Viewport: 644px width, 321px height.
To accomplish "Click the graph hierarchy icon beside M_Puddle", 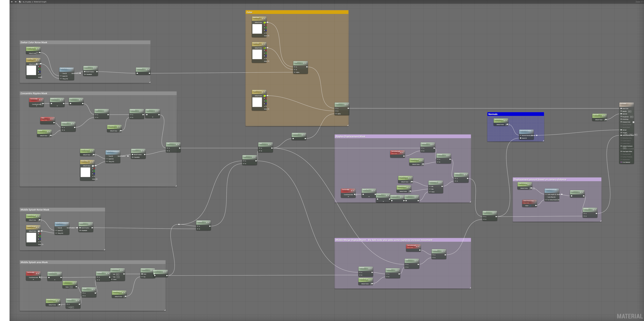I will tap(20, 2).
